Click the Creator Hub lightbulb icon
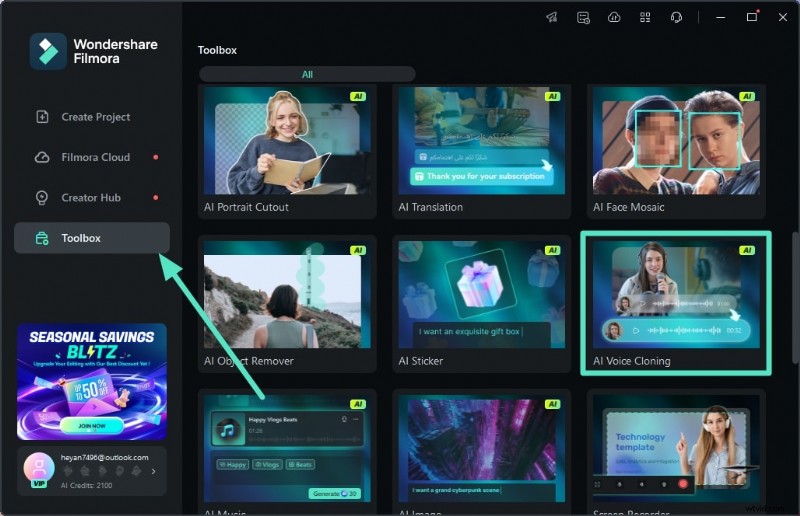This screenshot has height=516, width=800. (x=42, y=198)
